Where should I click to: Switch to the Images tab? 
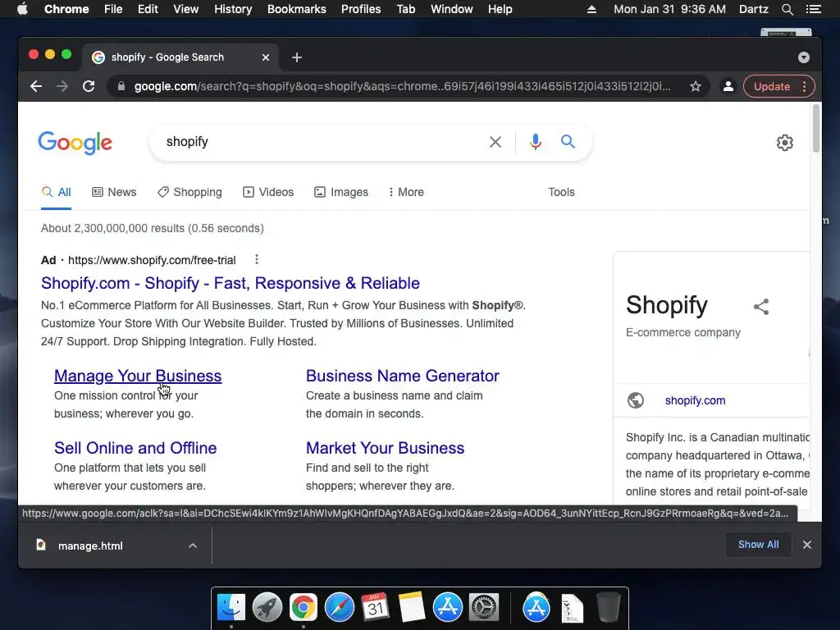point(341,192)
